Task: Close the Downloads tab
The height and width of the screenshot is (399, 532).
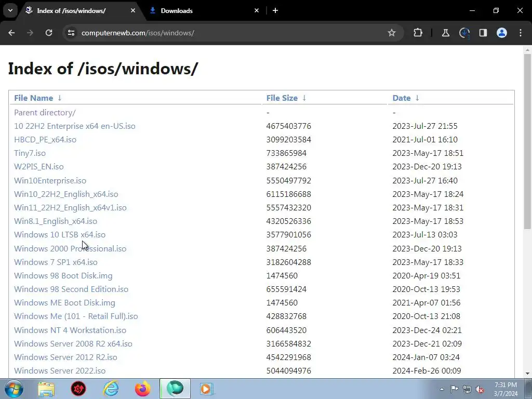Action: pos(257,10)
